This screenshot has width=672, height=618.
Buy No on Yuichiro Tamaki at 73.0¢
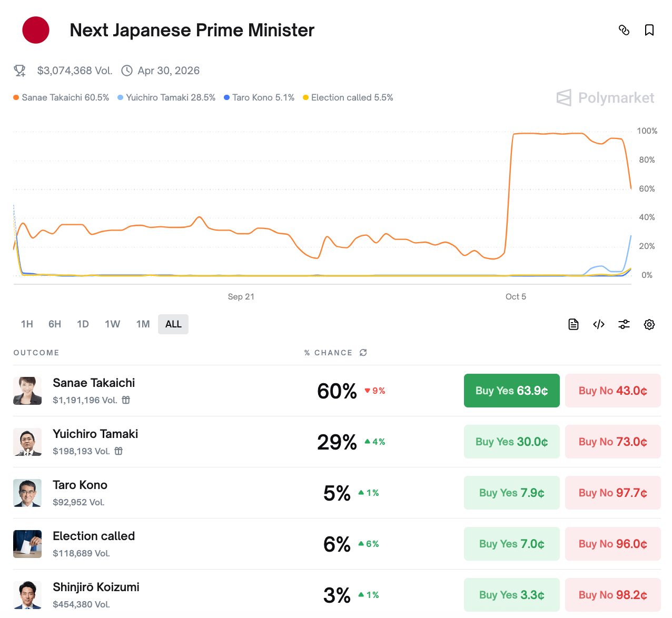(612, 442)
